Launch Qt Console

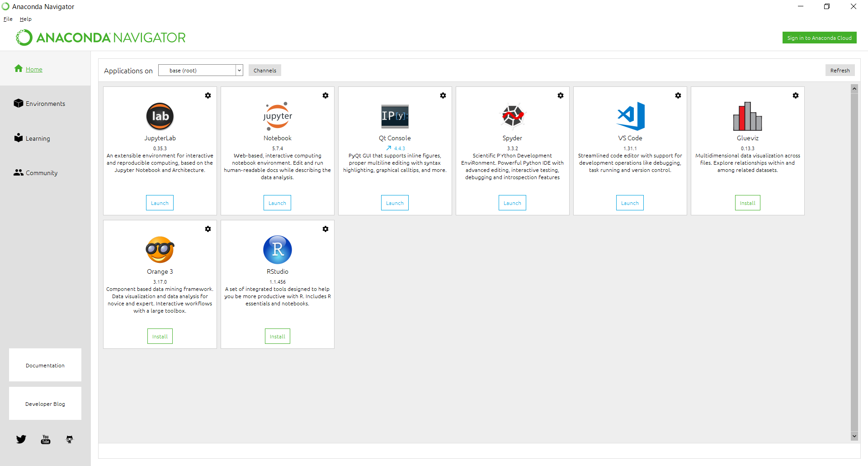(x=395, y=203)
